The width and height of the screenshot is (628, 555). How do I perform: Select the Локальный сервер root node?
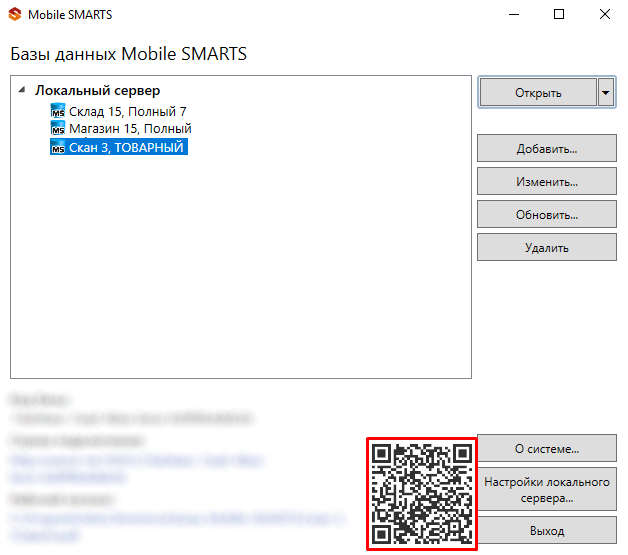[x=97, y=90]
